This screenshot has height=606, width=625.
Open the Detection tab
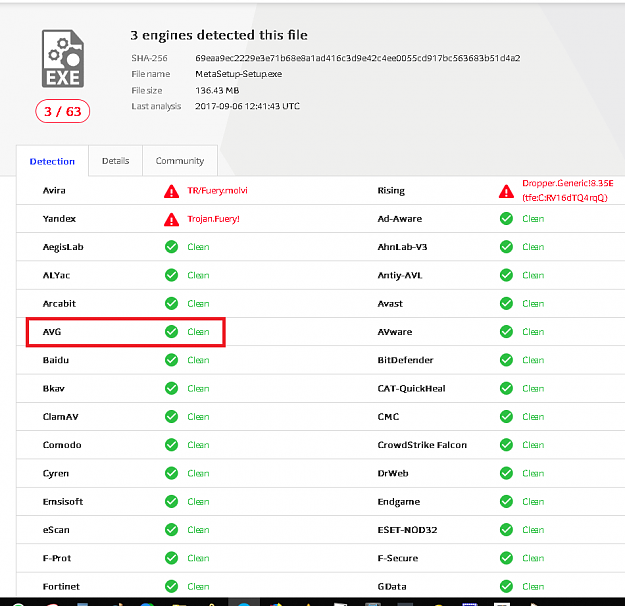click(52, 161)
